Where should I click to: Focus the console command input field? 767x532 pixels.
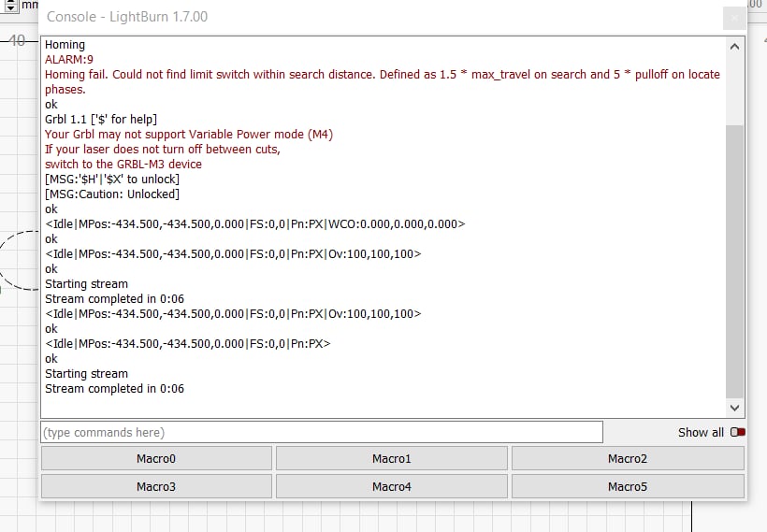321,432
